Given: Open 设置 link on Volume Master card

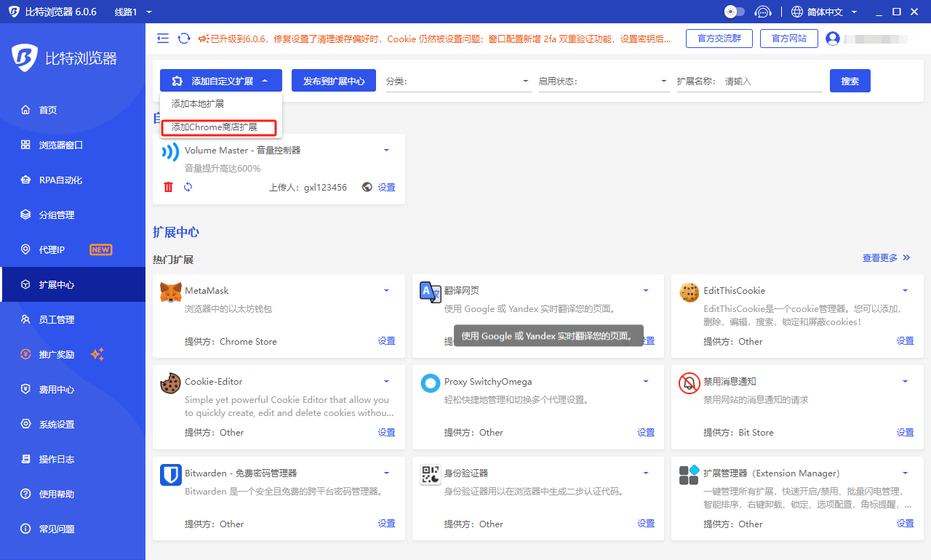Looking at the screenshot, I should coord(387,187).
